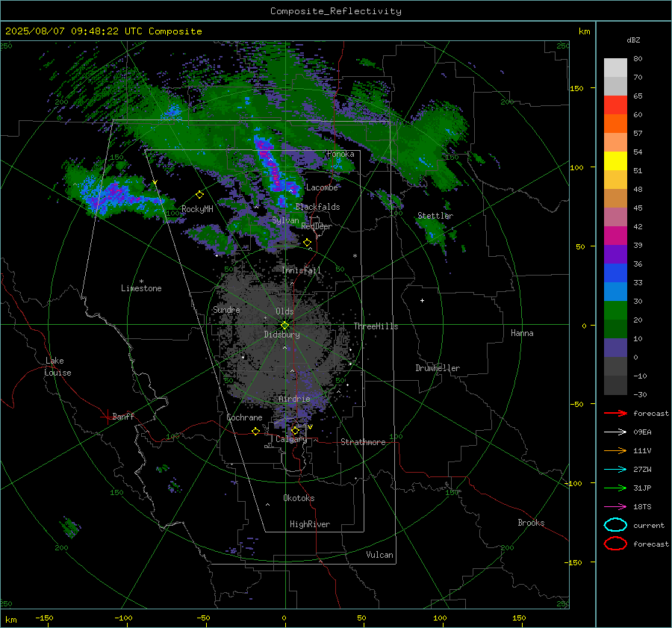Click the Calgary city label
Screen dimensions: 672x628
291,439
